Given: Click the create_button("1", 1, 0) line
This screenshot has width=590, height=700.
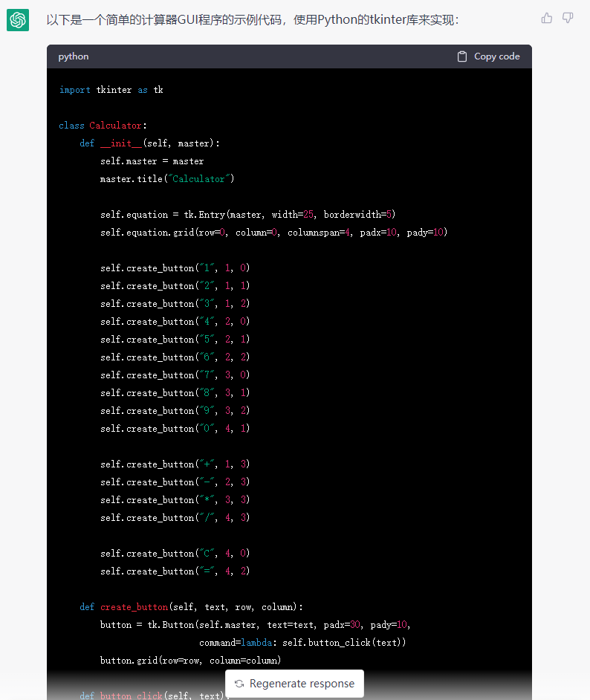Looking at the screenshot, I should pyautogui.click(x=175, y=268).
